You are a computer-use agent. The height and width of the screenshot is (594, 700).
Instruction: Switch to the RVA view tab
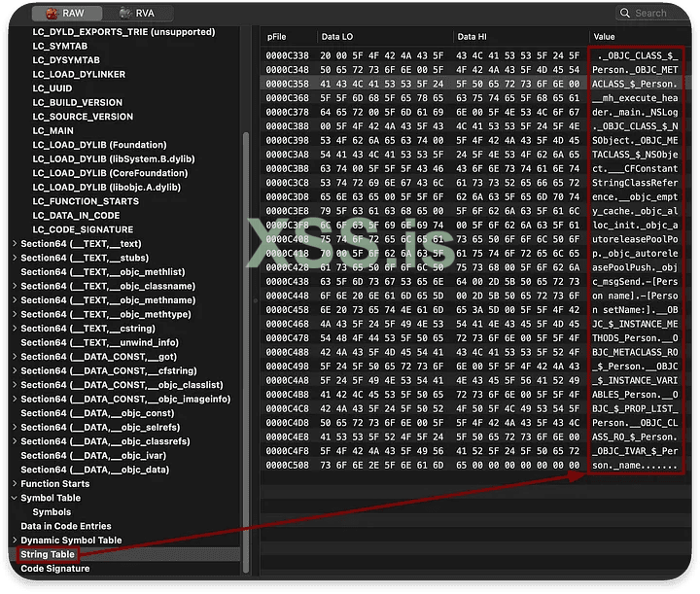pyautogui.click(x=138, y=14)
